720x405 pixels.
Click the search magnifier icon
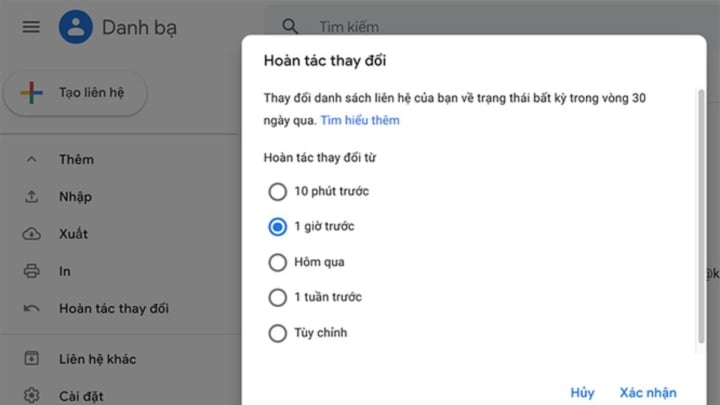290,27
